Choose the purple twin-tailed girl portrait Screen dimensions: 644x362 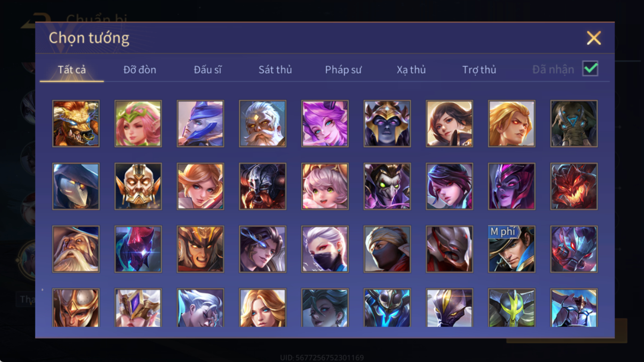coord(325,124)
